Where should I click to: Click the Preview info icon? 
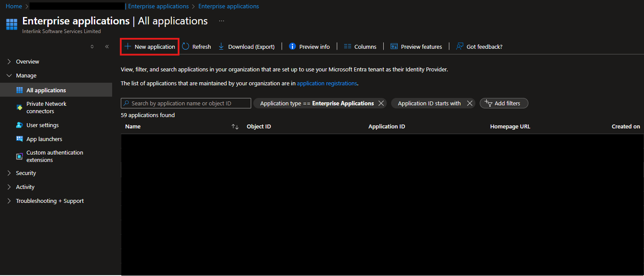click(x=292, y=47)
